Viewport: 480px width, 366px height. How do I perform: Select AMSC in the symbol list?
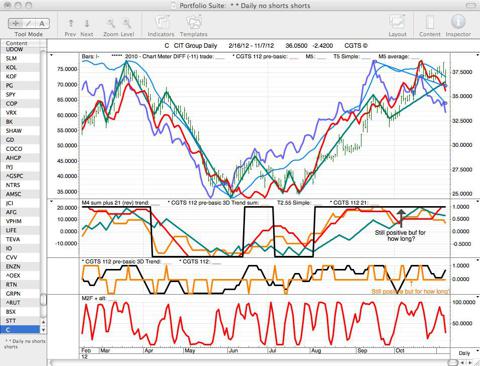point(21,194)
